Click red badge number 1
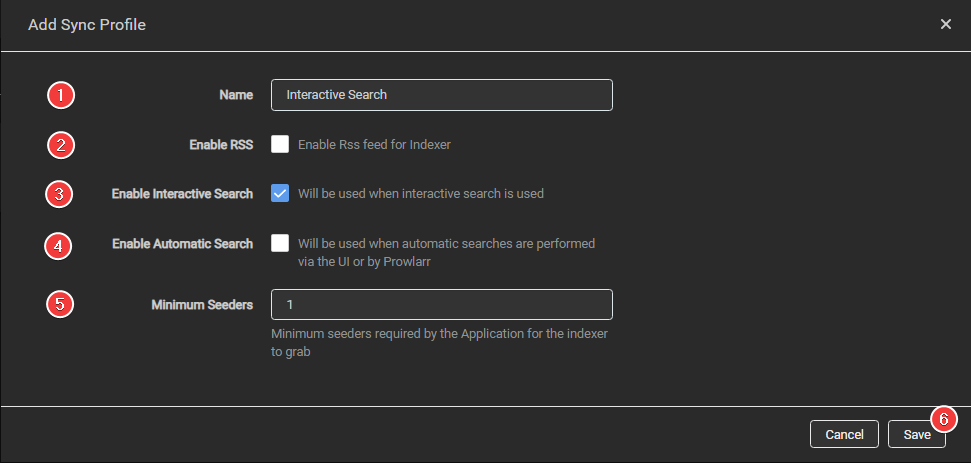This screenshot has width=971, height=463. coord(62,95)
